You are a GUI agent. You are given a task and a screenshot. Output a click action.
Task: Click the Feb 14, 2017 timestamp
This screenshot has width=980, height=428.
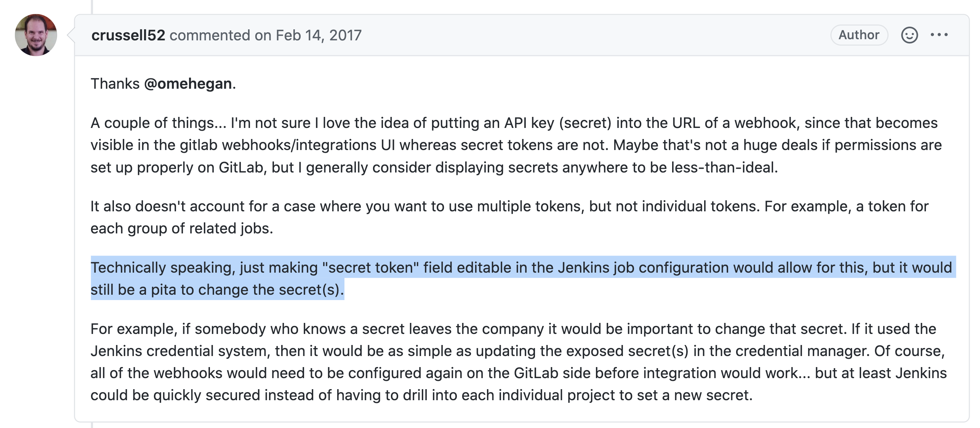tap(318, 35)
